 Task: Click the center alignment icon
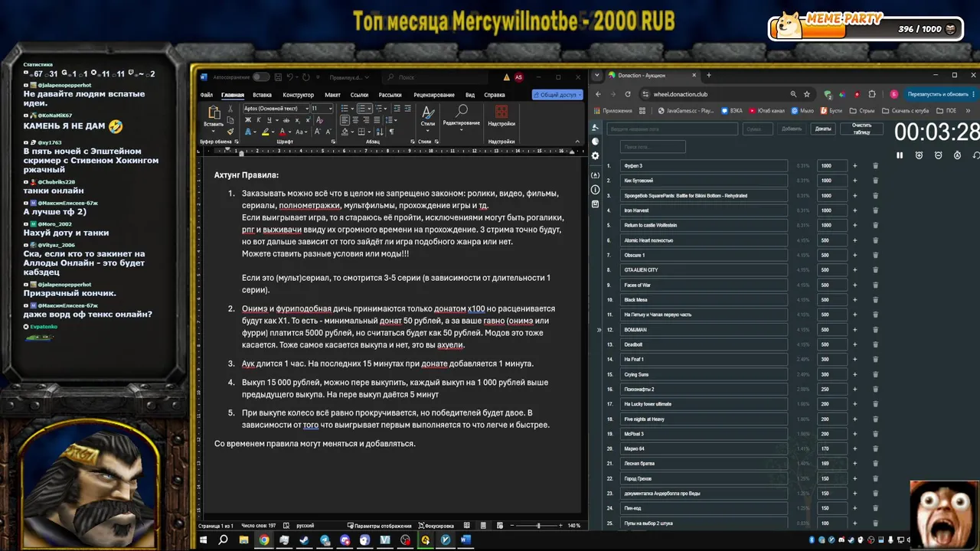(355, 120)
